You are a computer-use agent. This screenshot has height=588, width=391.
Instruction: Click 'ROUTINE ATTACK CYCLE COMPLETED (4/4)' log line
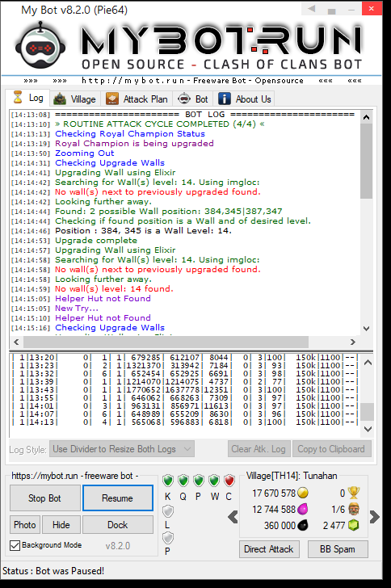[160, 124]
